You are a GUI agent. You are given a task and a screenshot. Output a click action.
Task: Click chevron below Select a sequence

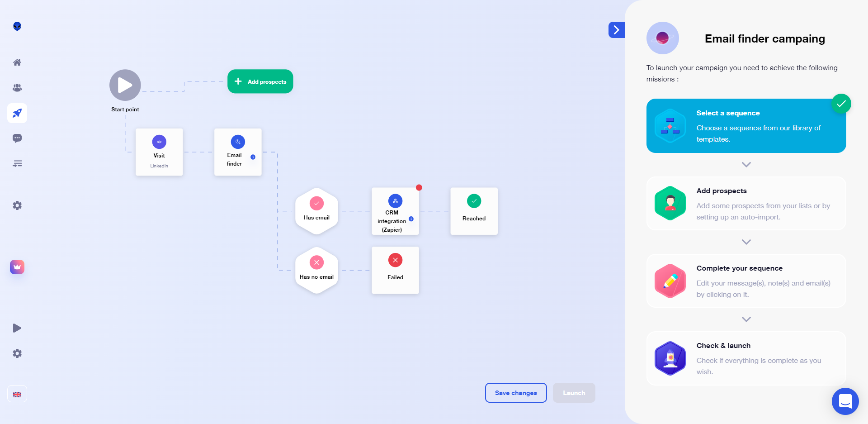coord(746,165)
